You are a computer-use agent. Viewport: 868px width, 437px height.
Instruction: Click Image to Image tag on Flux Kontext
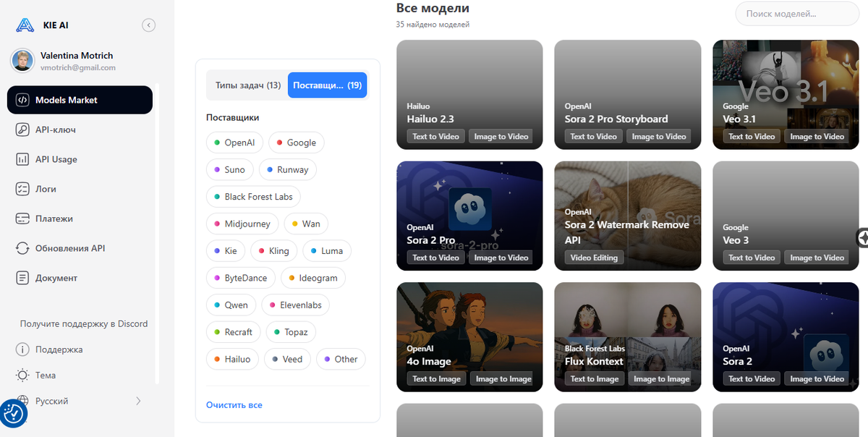coord(661,378)
